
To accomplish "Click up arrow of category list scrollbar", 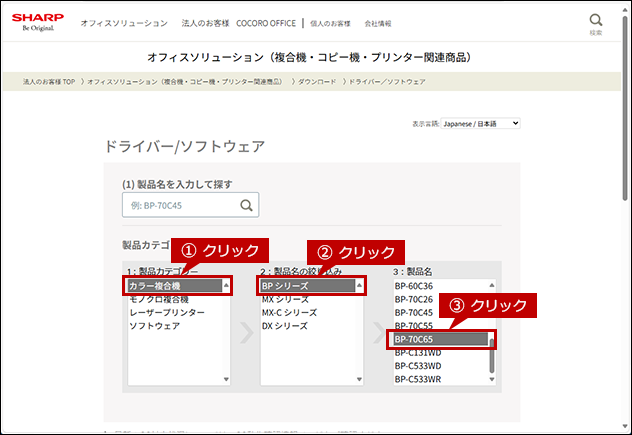I will 226,285.
